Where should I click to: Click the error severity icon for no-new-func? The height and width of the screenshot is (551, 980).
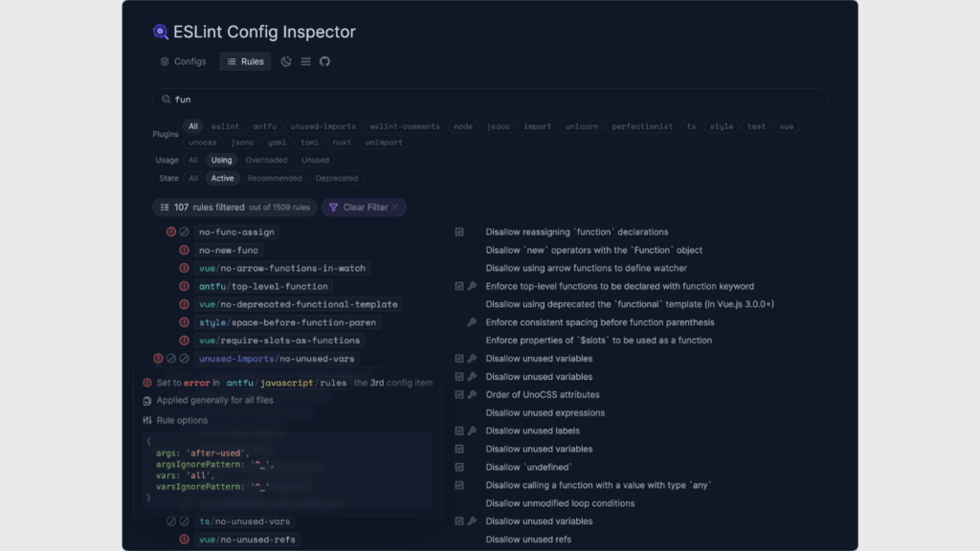coord(184,251)
